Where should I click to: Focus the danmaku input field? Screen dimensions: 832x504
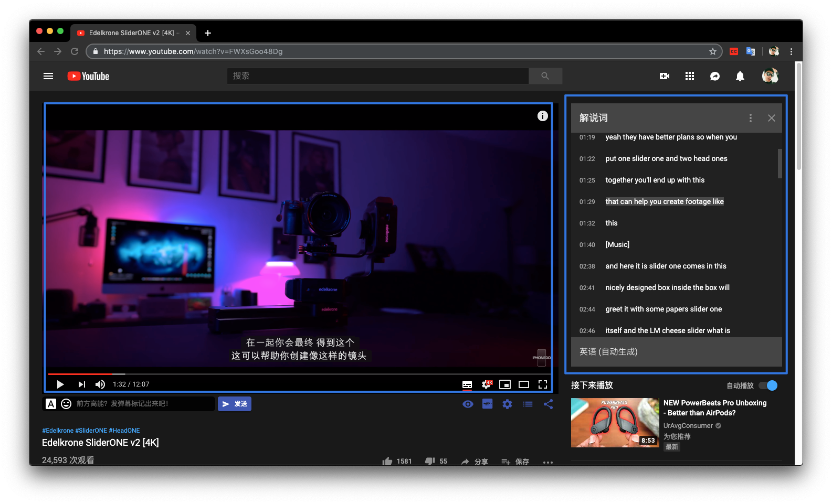[x=144, y=404]
